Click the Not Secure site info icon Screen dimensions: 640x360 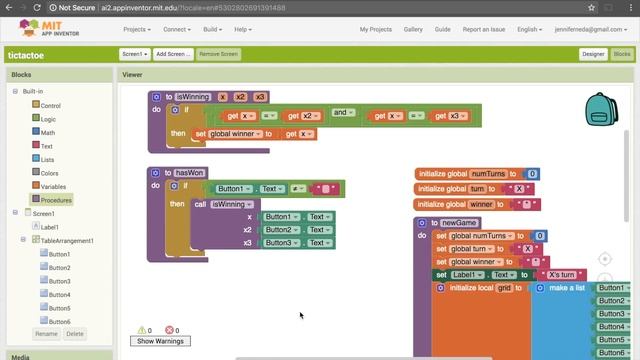coord(53,7)
